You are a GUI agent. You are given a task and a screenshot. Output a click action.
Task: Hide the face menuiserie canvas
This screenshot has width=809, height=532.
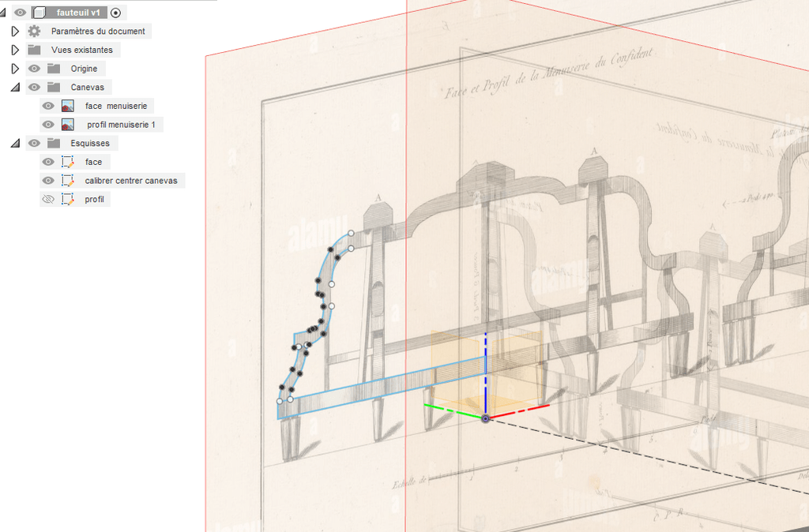(48, 107)
